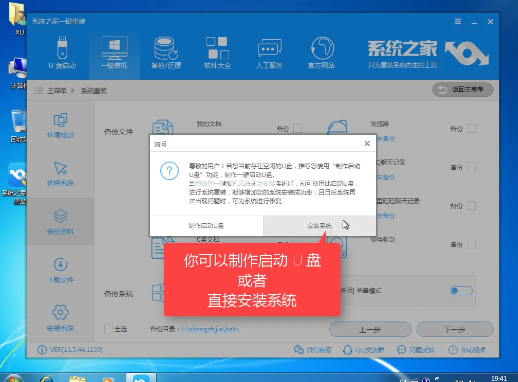Click the 安装系统 gear icon in sidebar

pos(60,312)
